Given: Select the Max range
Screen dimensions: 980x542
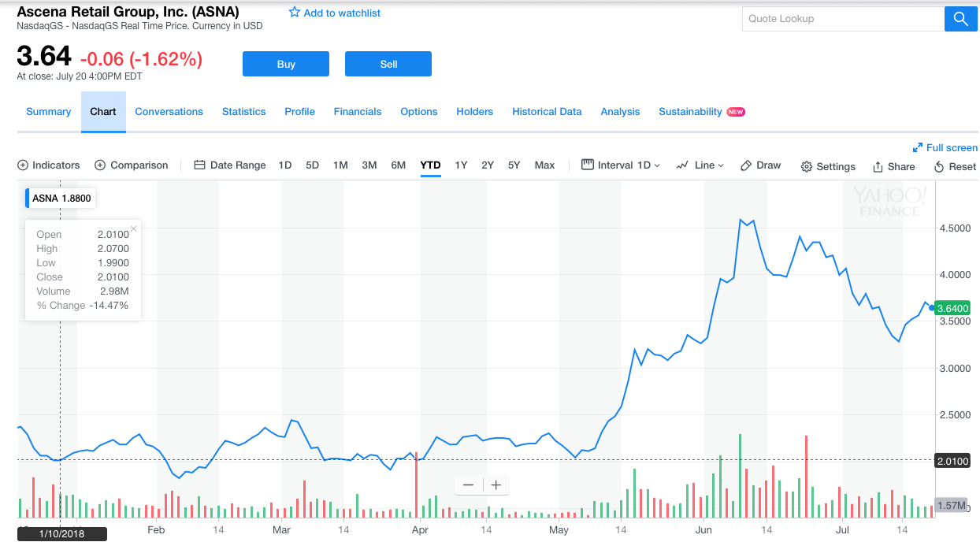Looking at the screenshot, I should [x=544, y=165].
